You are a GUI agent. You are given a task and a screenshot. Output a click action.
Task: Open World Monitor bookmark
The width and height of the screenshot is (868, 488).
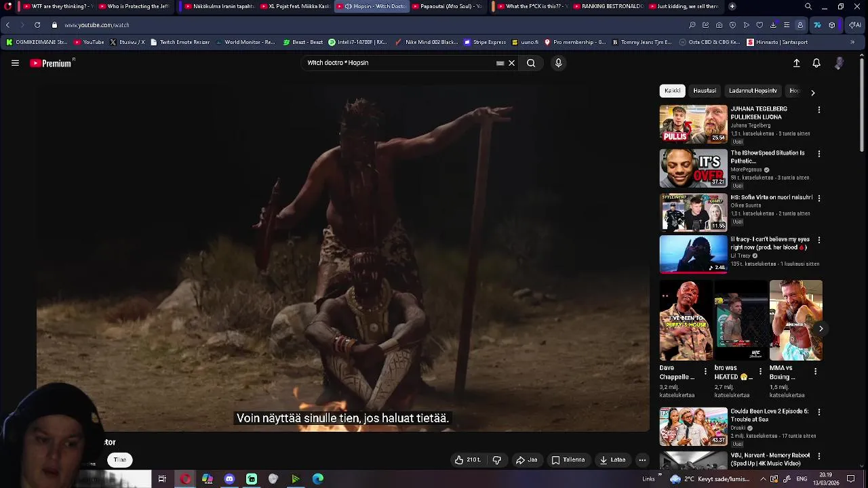[245, 42]
